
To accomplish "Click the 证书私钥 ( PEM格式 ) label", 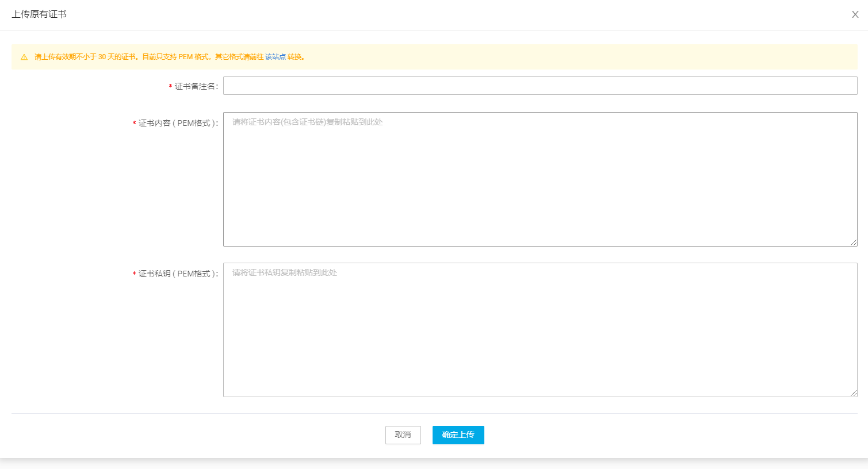I will click(x=178, y=274).
